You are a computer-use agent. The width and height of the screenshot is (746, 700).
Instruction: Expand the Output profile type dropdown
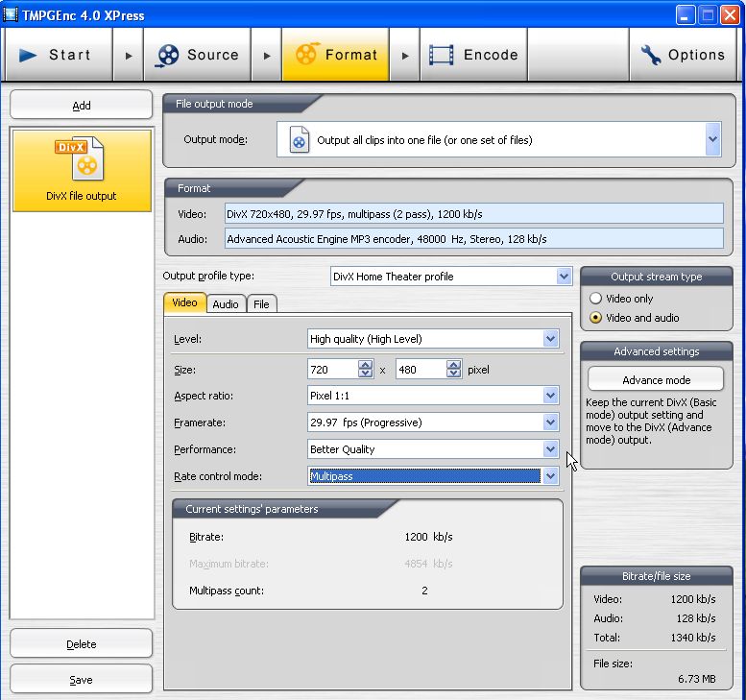[x=564, y=276]
